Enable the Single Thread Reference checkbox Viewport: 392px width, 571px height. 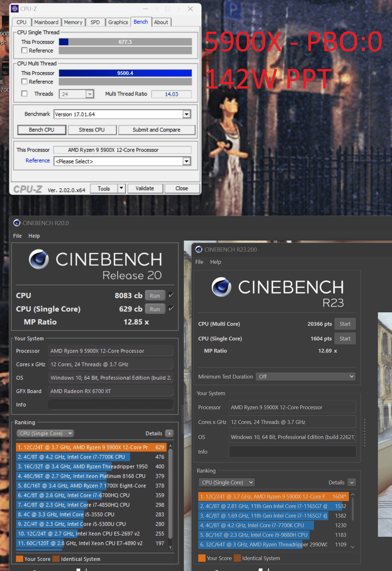coord(24,50)
